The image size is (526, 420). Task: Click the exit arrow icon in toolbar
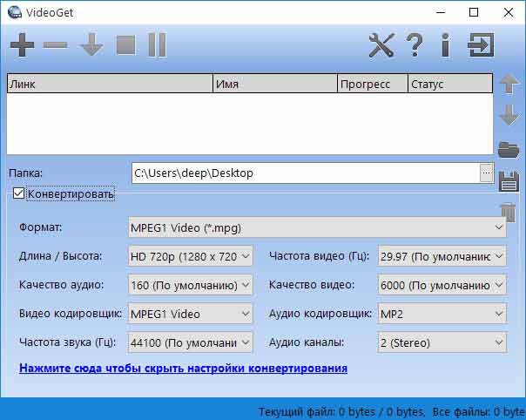pos(481,45)
